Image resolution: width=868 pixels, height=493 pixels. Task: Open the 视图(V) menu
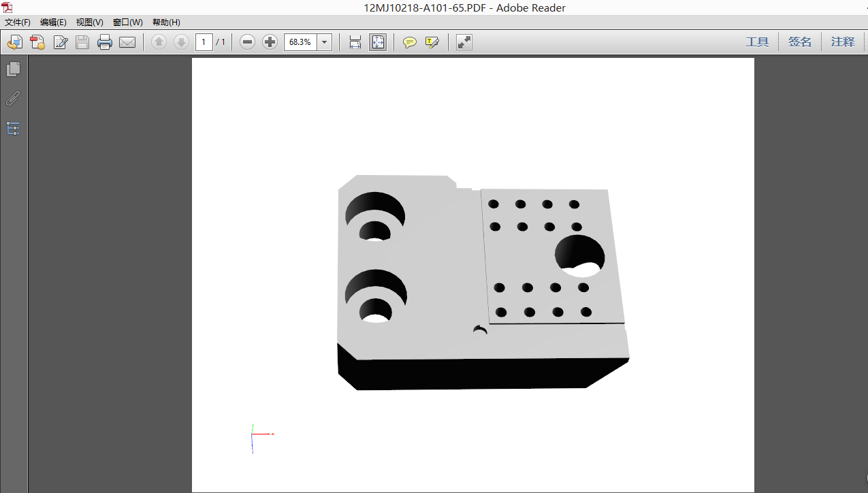(89, 22)
